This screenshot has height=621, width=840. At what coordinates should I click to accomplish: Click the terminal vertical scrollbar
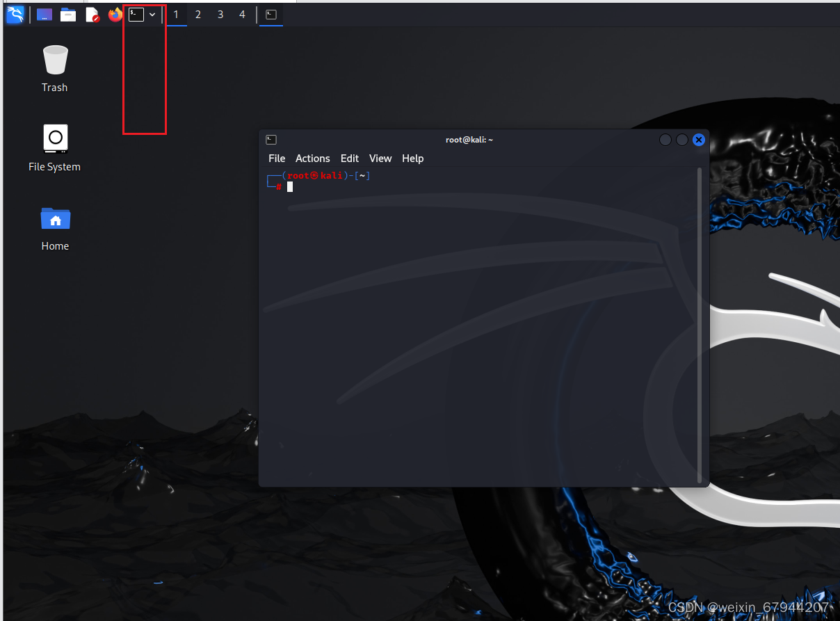pos(700,325)
